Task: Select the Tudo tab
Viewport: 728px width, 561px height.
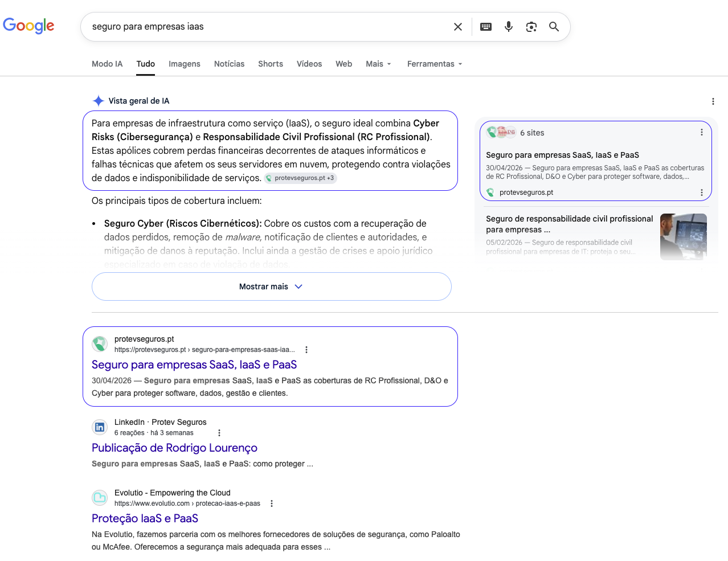Action: click(146, 64)
